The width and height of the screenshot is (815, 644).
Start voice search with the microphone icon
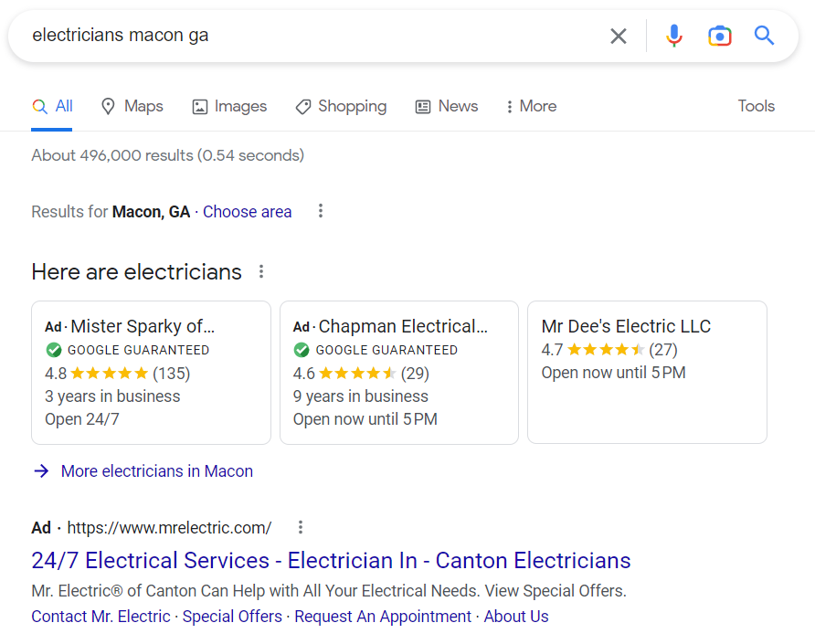tap(673, 36)
